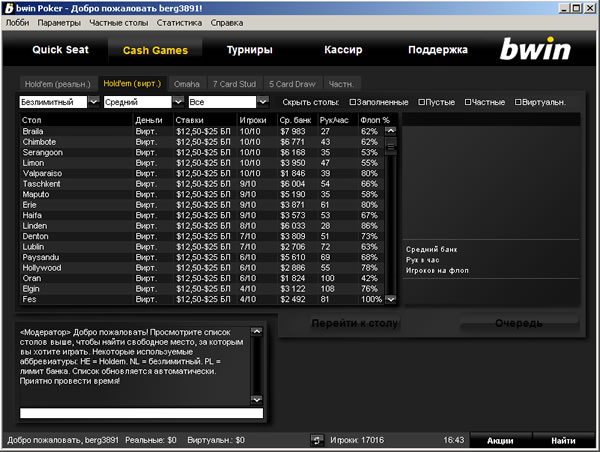
Task: Select the Limon table row
Action: click(202, 163)
